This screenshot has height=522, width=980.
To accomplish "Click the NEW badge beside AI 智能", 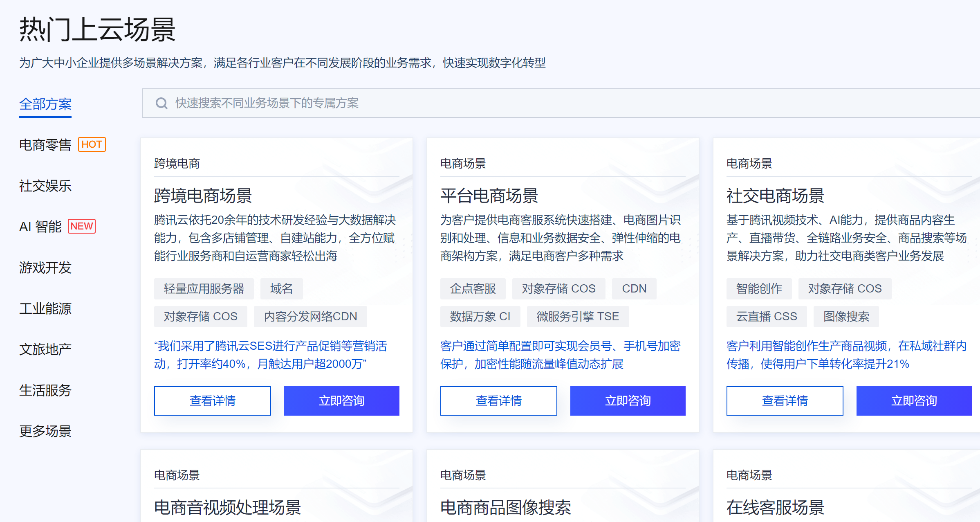I will click(x=82, y=226).
